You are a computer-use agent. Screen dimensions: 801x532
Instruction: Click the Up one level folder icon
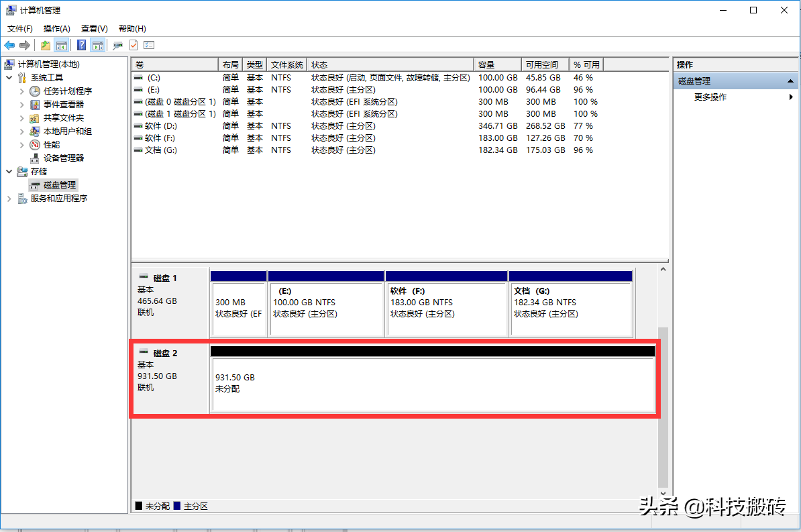click(46, 46)
